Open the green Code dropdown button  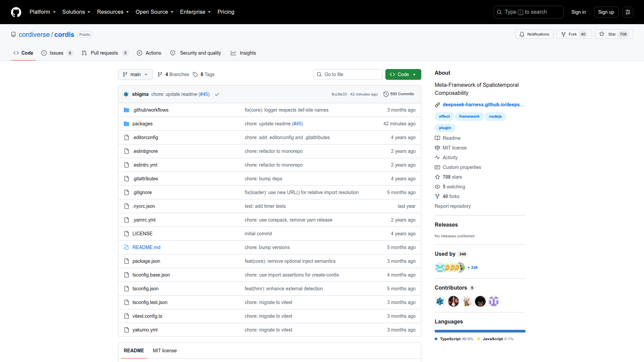pyautogui.click(x=403, y=74)
